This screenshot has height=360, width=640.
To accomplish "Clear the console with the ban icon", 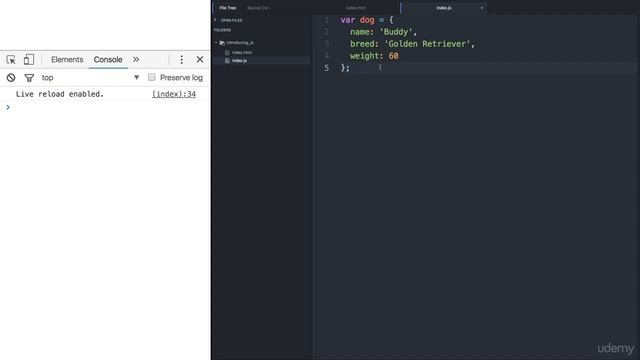I will click(11, 78).
